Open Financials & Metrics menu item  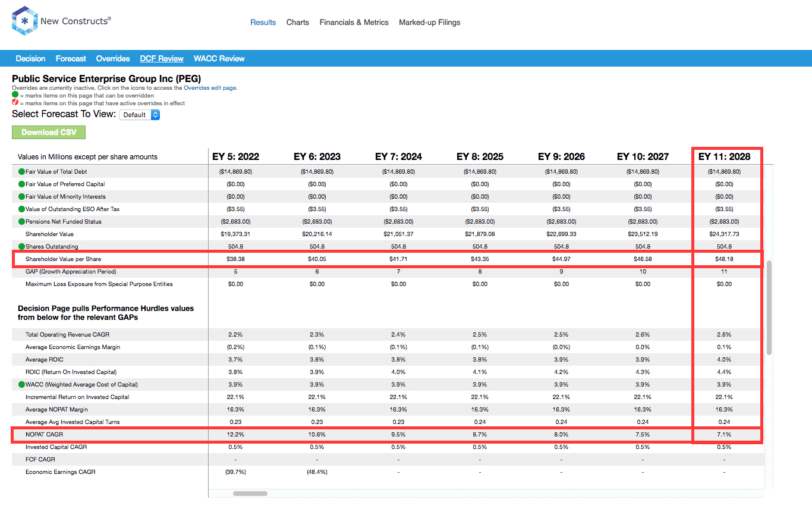354,23
